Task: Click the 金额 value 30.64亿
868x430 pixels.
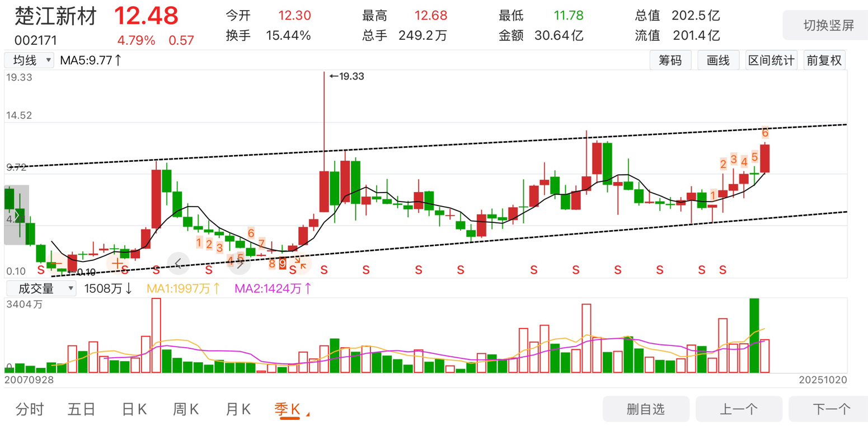Action: (x=559, y=36)
